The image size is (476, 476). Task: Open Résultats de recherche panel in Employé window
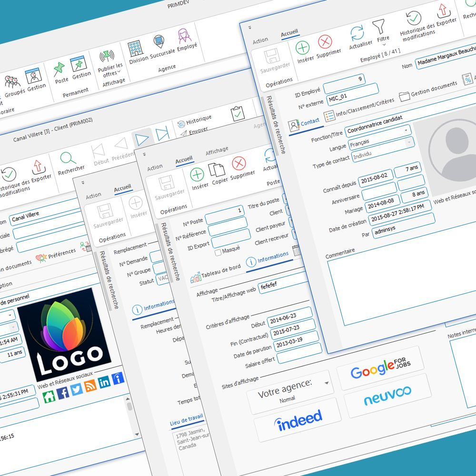tap(276, 125)
